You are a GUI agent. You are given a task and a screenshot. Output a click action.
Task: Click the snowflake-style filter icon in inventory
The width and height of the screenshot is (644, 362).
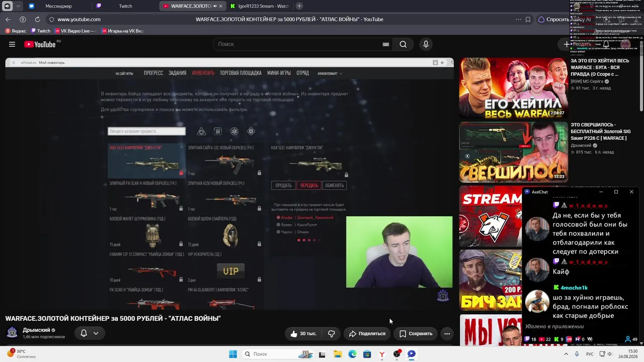[x=234, y=131]
